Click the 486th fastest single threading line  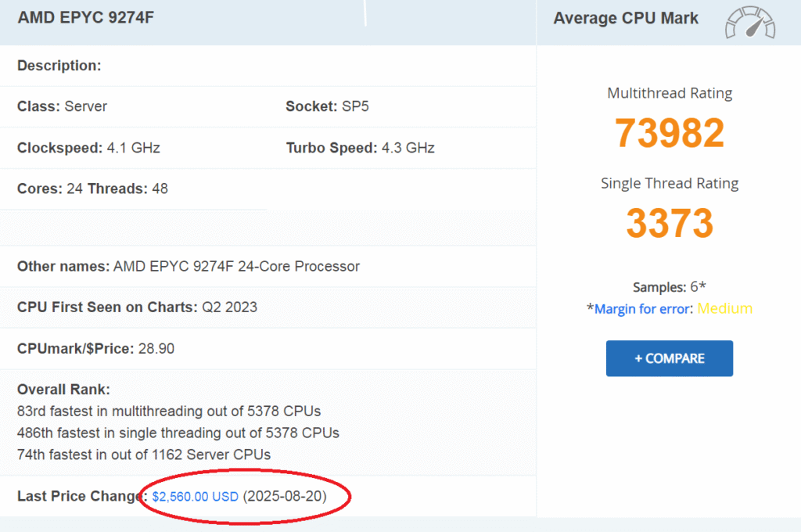178,432
